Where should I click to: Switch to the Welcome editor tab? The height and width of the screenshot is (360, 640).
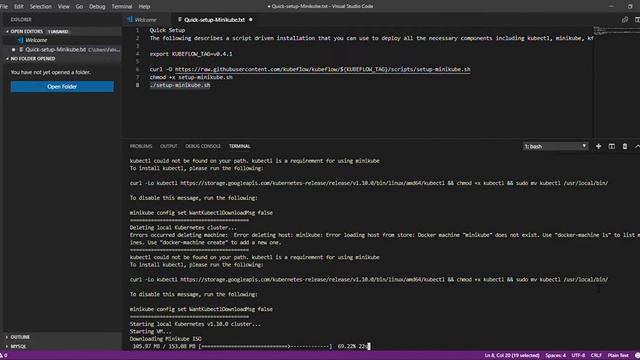click(x=146, y=20)
